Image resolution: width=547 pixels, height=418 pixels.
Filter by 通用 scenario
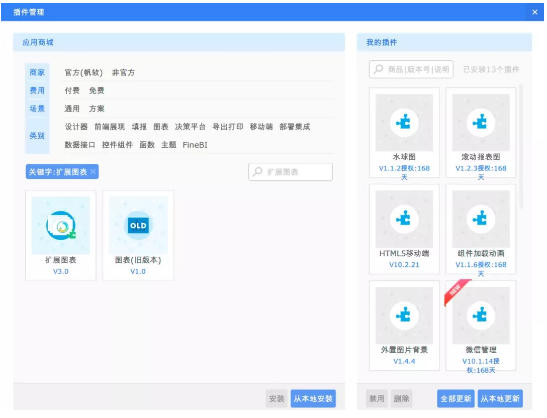click(72, 109)
